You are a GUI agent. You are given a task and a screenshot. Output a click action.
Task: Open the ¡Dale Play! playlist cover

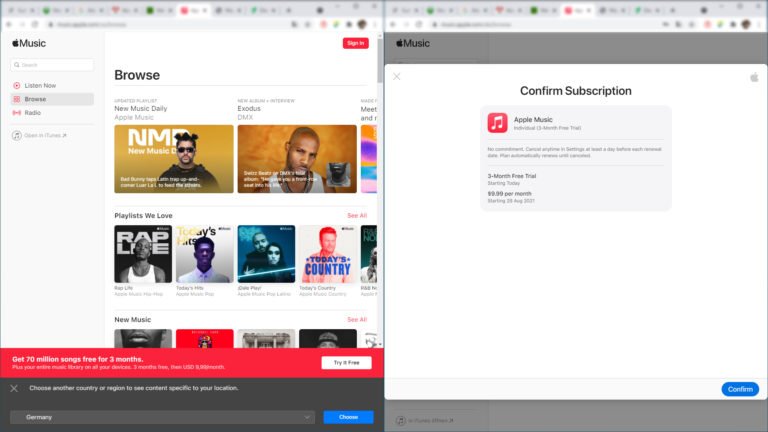click(266, 254)
